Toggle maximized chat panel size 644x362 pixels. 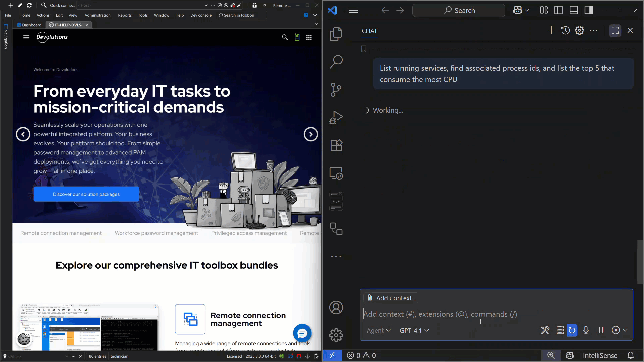pyautogui.click(x=615, y=30)
